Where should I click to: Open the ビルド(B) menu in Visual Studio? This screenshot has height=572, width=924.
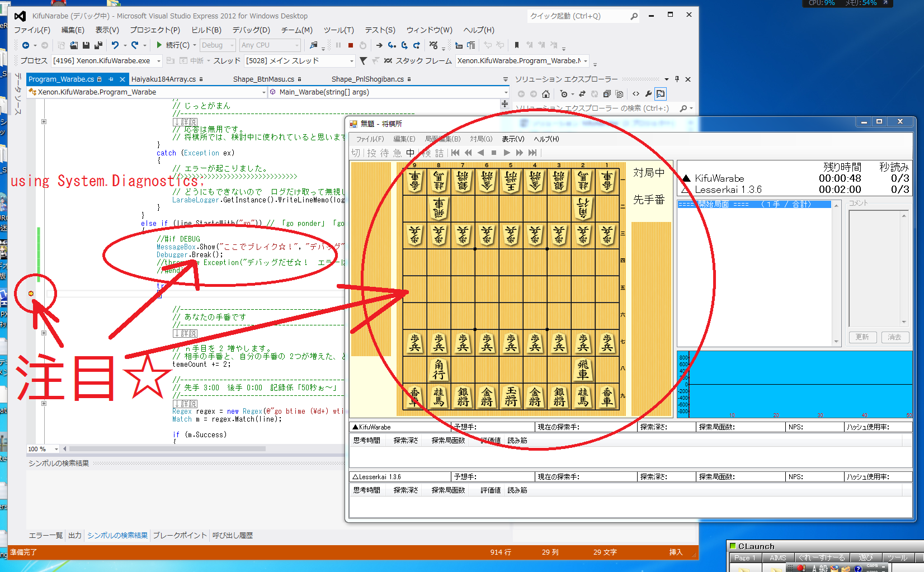coord(206,30)
